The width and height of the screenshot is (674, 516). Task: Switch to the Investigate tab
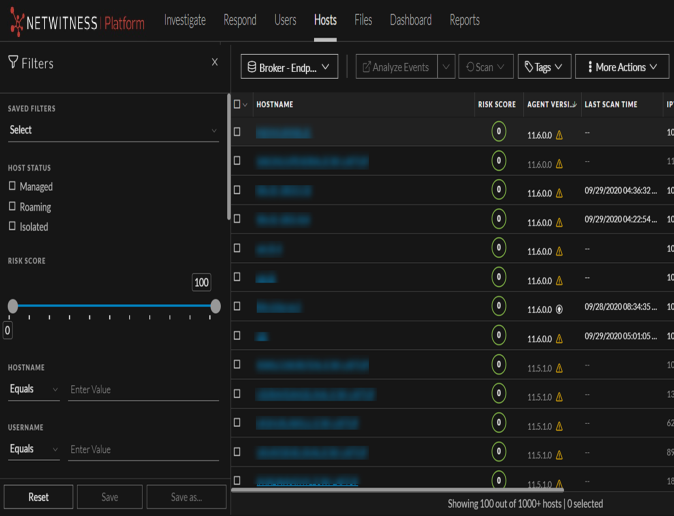(184, 20)
